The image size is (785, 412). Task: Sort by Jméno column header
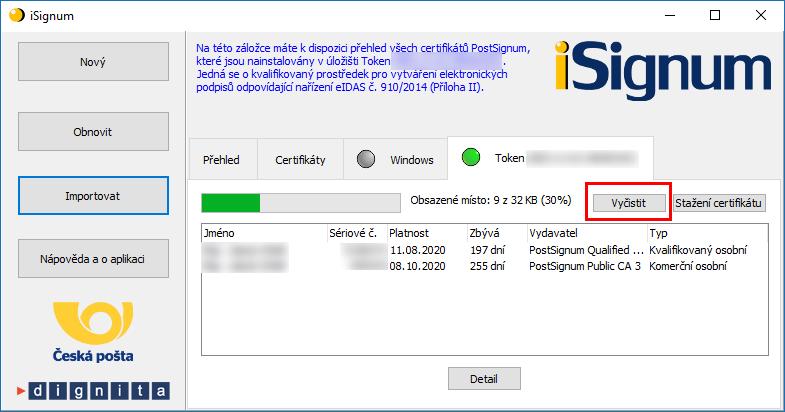[x=264, y=233]
